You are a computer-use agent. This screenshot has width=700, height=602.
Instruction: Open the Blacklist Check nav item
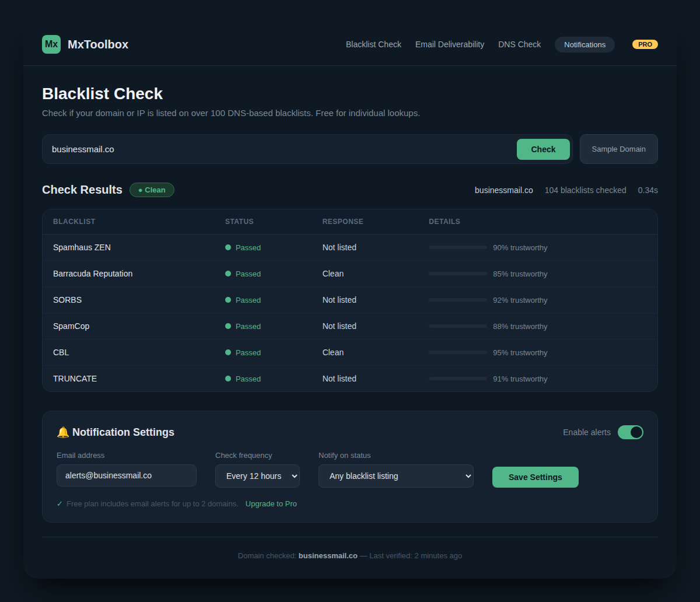coord(373,44)
